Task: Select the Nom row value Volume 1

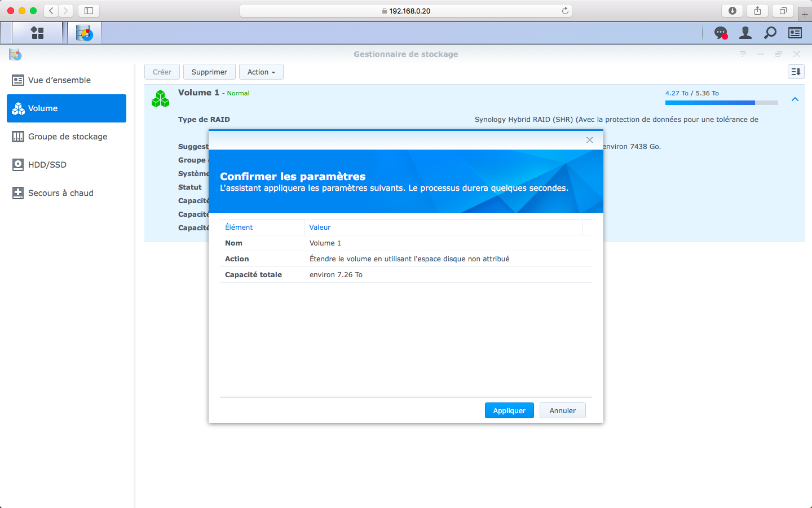Action: click(325, 243)
